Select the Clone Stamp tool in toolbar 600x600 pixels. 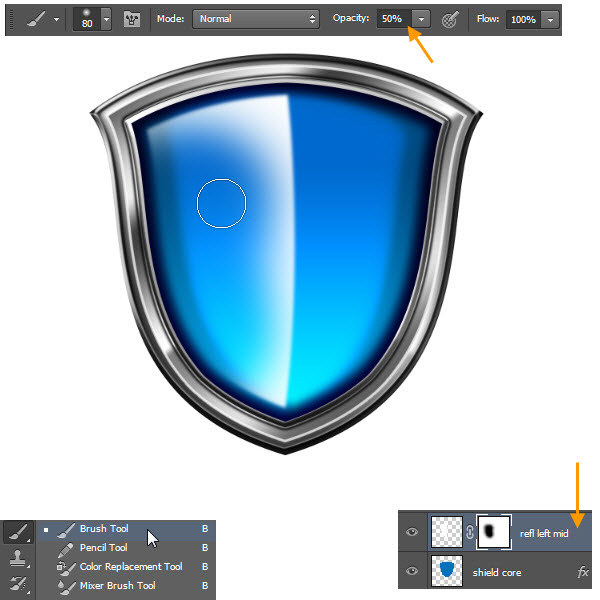tap(17, 559)
